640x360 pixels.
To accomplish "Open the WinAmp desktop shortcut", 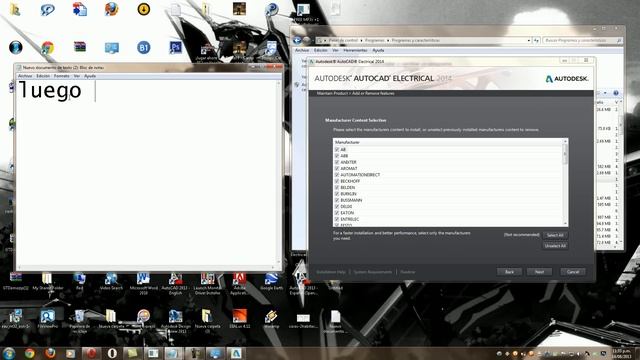I will [x=271, y=319].
